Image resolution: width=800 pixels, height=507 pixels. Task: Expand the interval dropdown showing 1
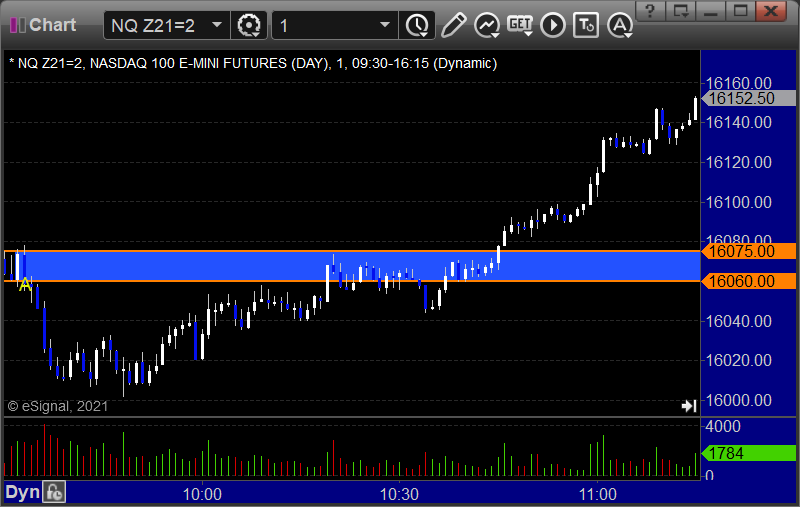click(385, 24)
